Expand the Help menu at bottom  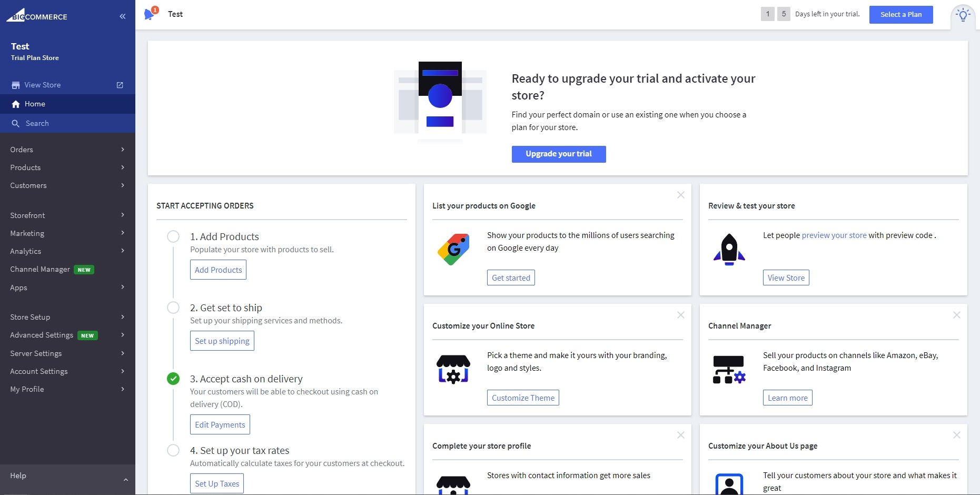[67, 476]
